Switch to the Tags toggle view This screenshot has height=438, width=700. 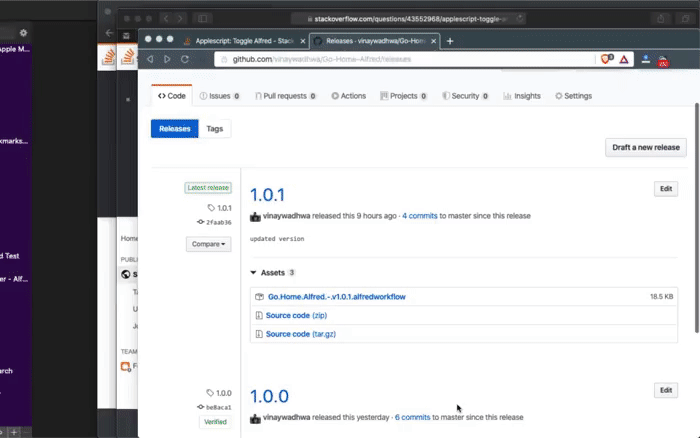215,129
